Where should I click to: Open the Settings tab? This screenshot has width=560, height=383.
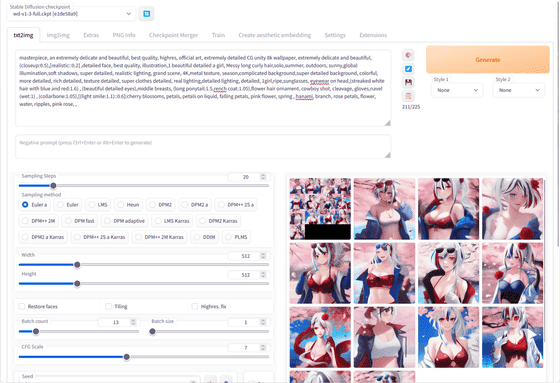(x=335, y=35)
